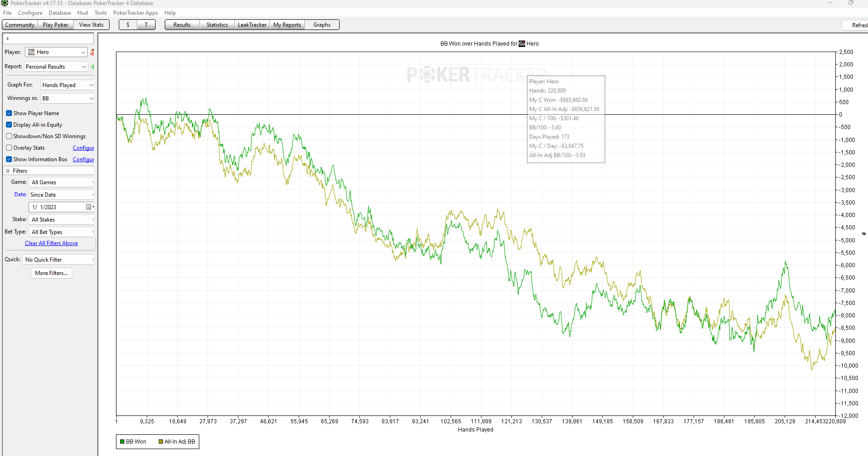
Task: Open the Stake filter dropdown
Action: point(62,220)
